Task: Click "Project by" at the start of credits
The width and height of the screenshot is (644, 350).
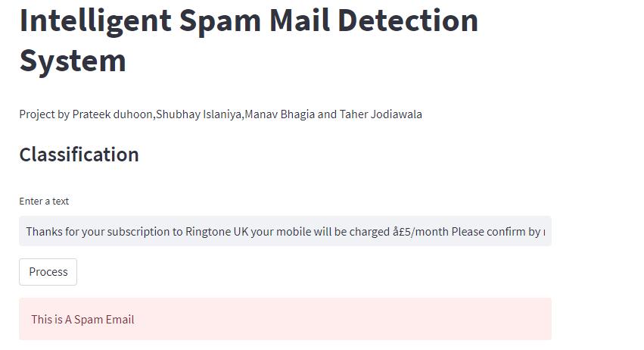Action: tap(45, 114)
